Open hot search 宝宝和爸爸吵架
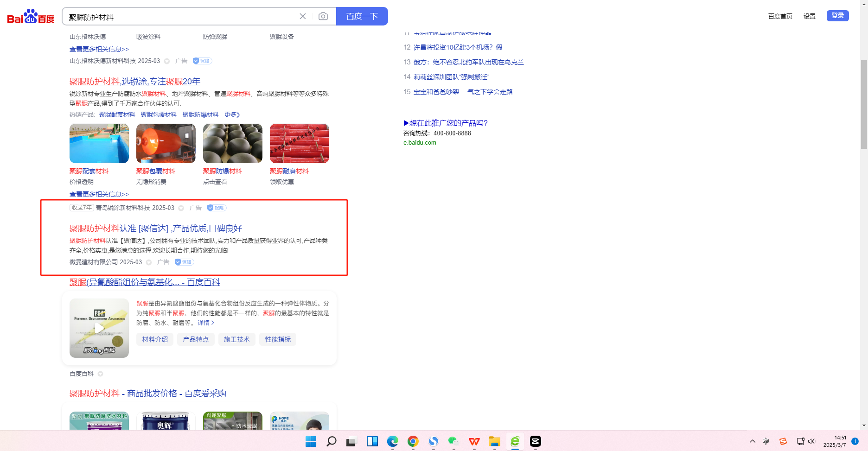868x451 pixels. (x=463, y=92)
